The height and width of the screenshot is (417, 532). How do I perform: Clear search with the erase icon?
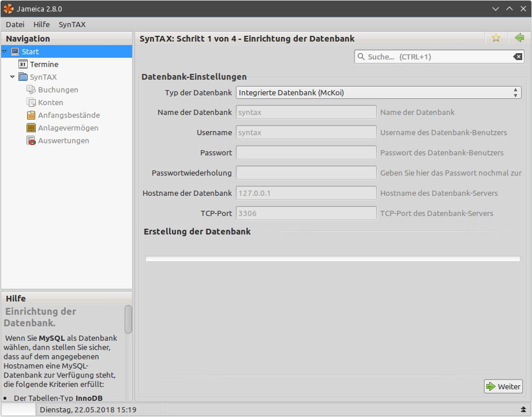[x=518, y=57]
